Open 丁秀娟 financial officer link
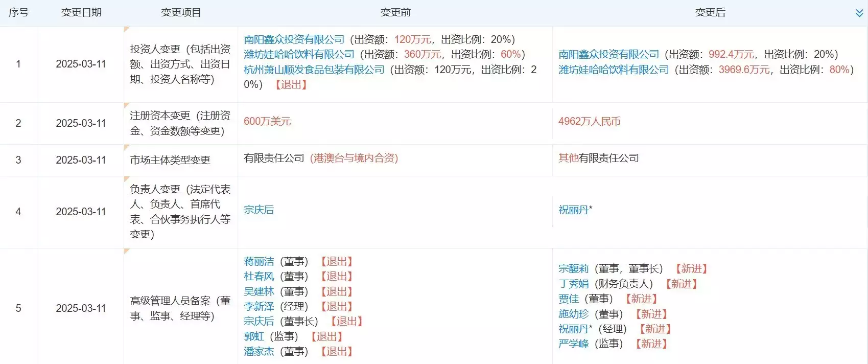This screenshot has height=364, width=868. click(x=574, y=284)
